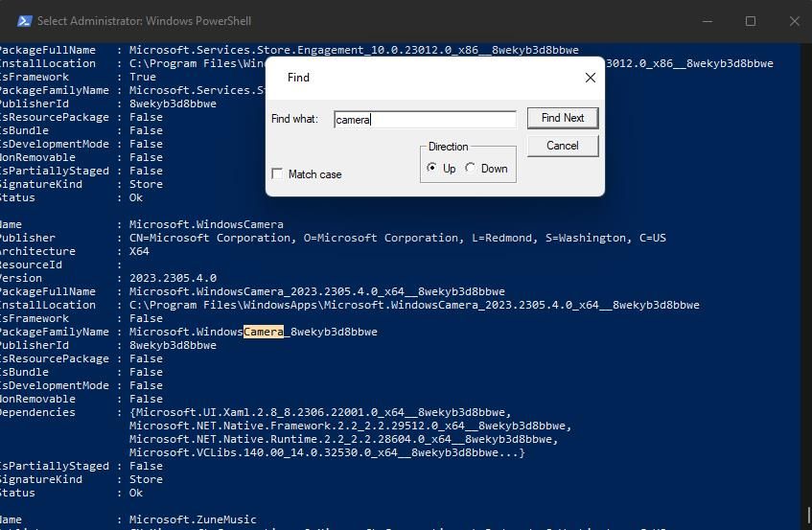Enable the Match case checkbox
Screen dimensions: 812x530
pyautogui.click(x=278, y=173)
